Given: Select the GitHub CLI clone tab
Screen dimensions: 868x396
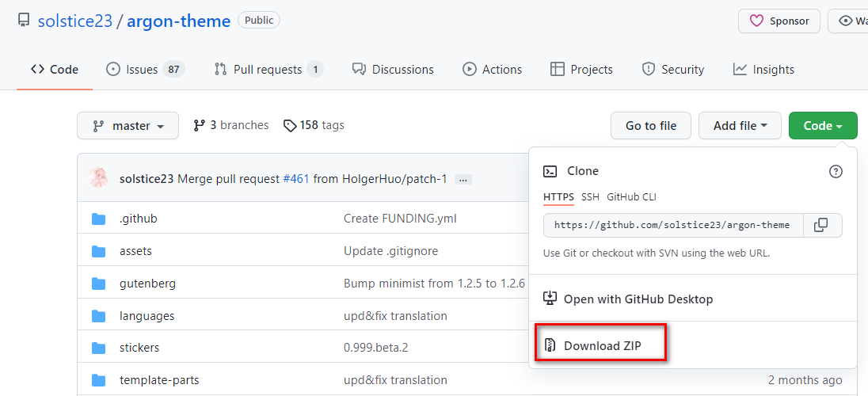Looking at the screenshot, I should tap(632, 196).
